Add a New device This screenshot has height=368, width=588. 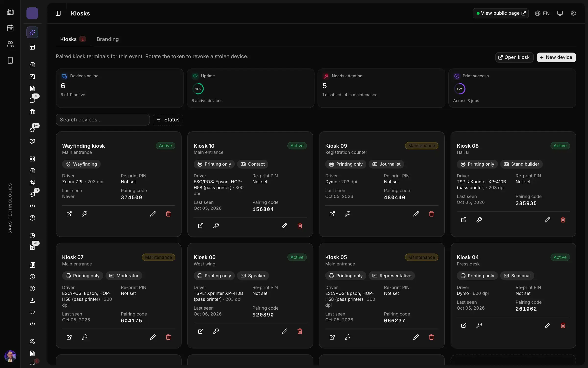pyautogui.click(x=556, y=57)
